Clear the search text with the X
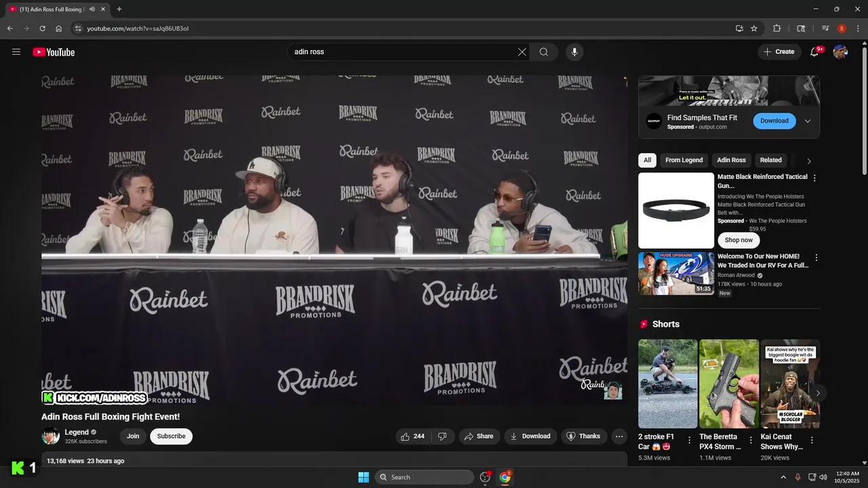The width and height of the screenshot is (868, 488). [x=522, y=52]
